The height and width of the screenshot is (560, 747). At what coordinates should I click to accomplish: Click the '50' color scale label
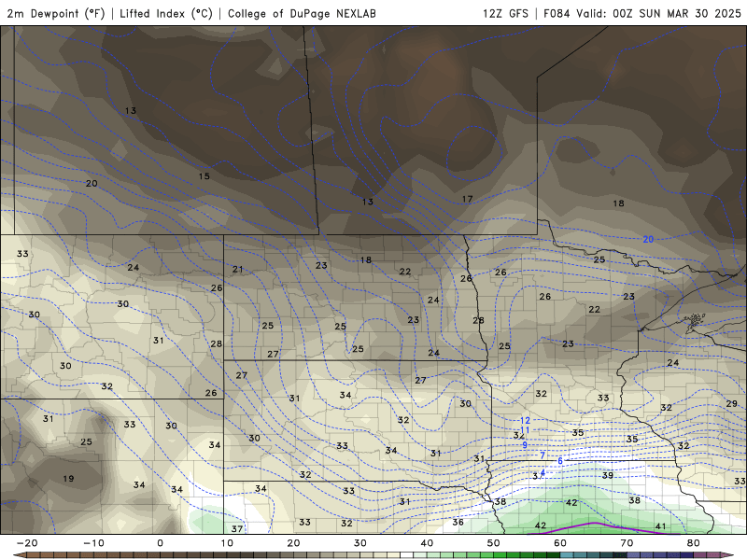click(494, 543)
